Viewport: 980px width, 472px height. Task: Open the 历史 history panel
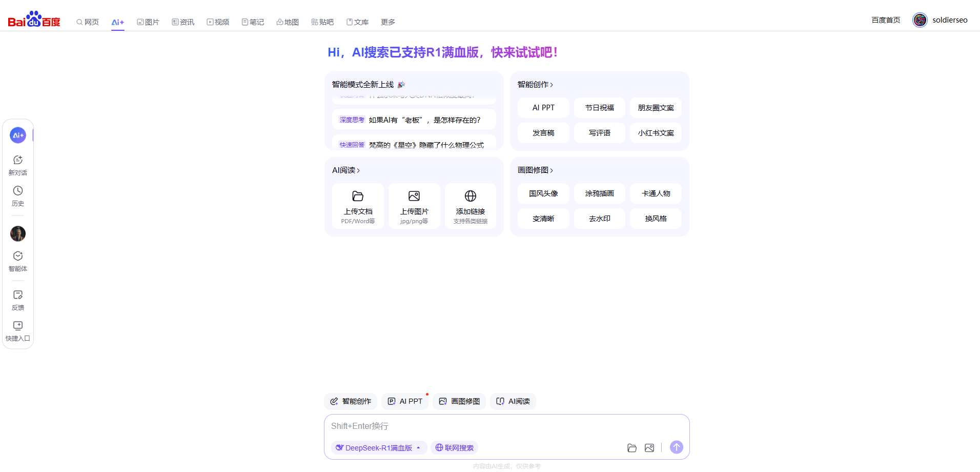coord(18,196)
